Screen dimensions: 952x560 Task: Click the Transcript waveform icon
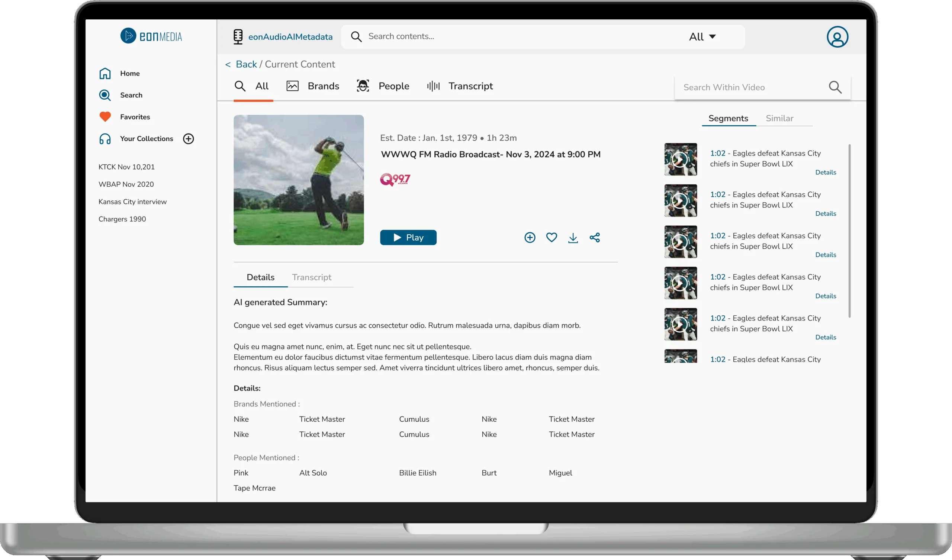pyautogui.click(x=433, y=86)
